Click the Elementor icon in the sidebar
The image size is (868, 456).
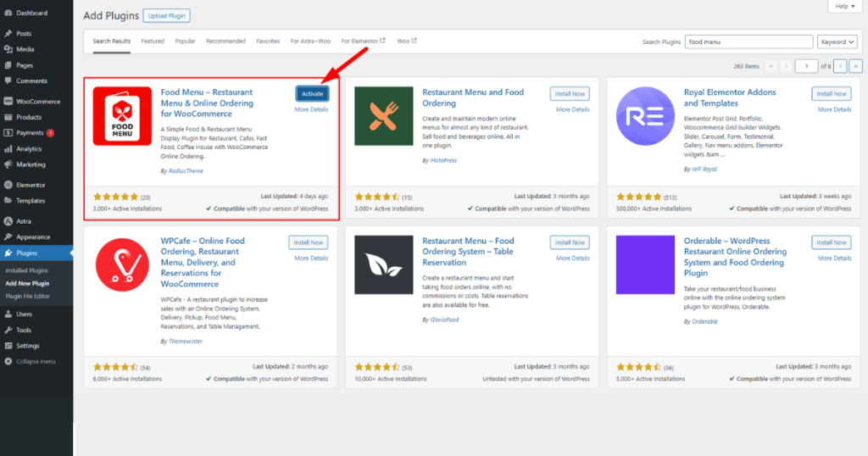[x=8, y=185]
